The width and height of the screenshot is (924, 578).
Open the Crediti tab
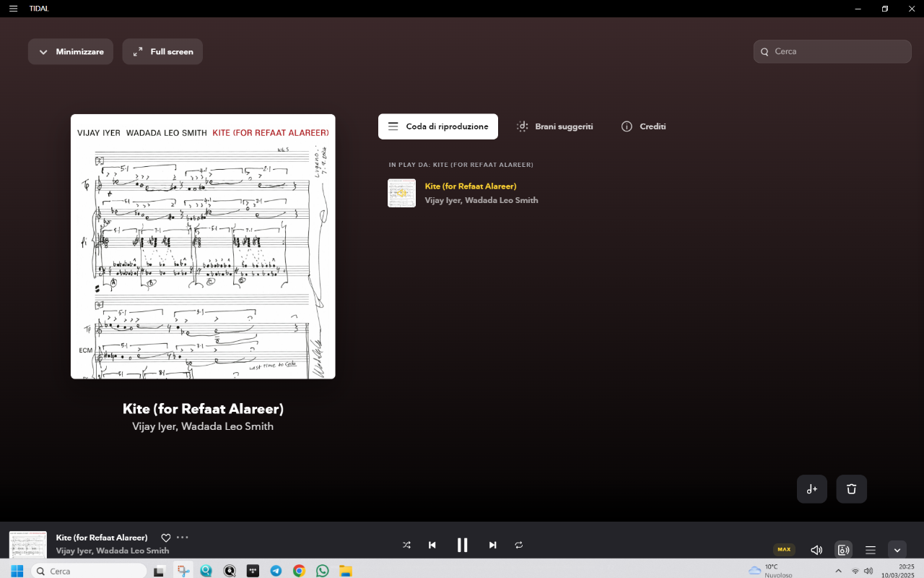pos(643,126)
